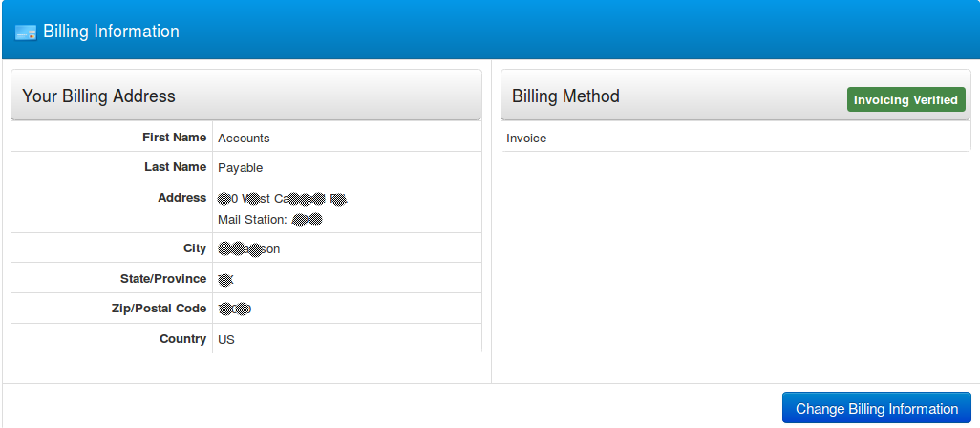Click the Address field label
Screen dimensions: 980x428
pyautogui.click(x=181, y=198)
